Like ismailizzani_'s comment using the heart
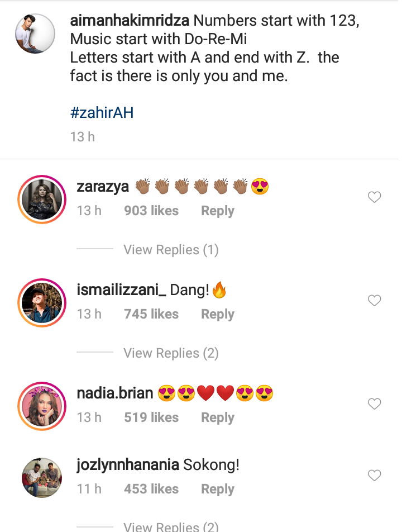 [x=374, y=300]
